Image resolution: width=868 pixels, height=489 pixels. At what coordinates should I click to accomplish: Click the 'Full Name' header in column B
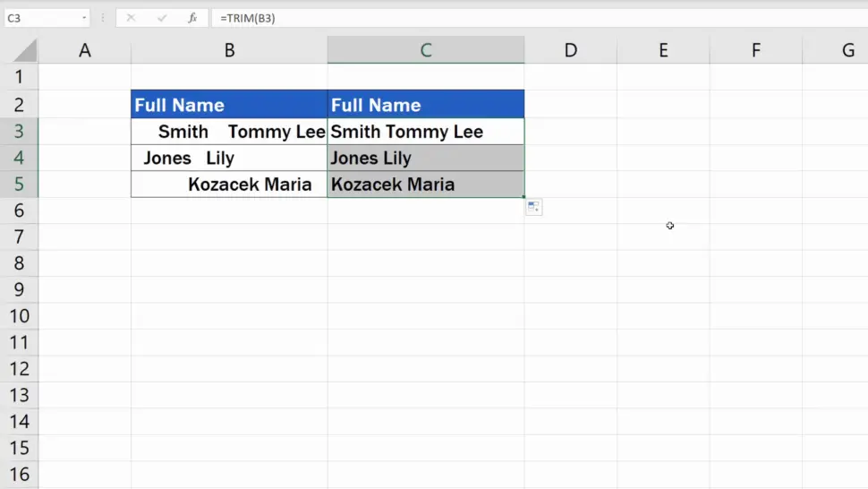229,105
